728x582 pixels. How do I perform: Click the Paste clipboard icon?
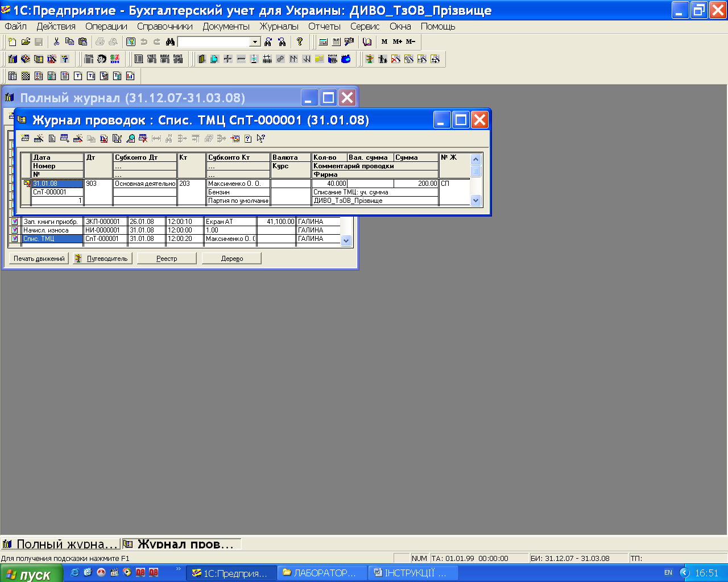pos(82,41)
